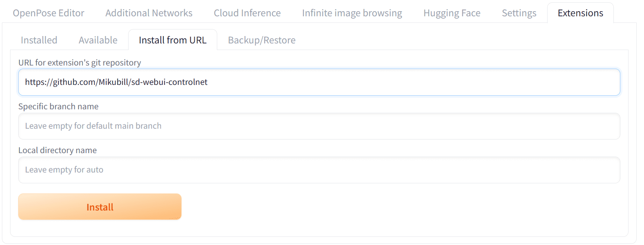Focus the git repository URL input field

click(x=319, y=82)
